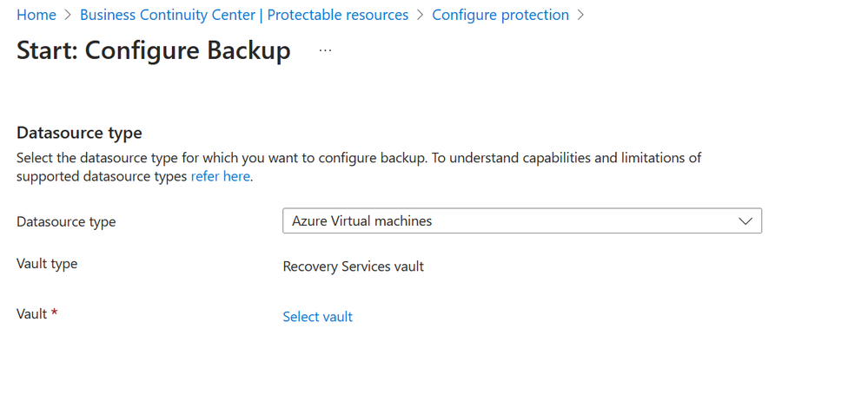Navigate to Business Continuity Center Protectable resources
868x401 pixels.
(x=244, y=15)
